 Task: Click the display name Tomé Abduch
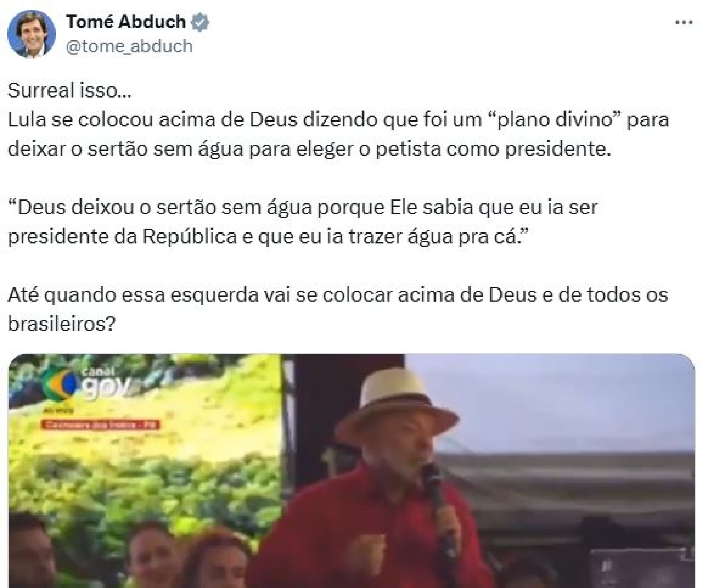tap(126, 22)
